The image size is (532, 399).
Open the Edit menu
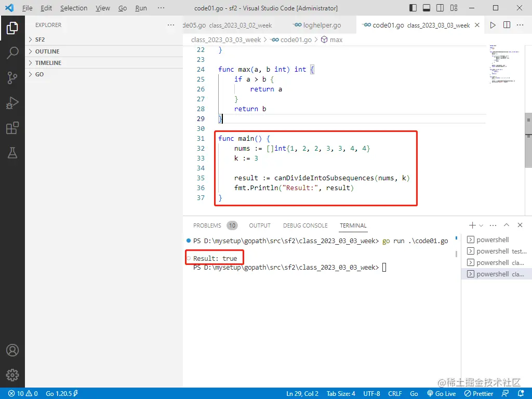pyautogui.click(x=46, y=8)
